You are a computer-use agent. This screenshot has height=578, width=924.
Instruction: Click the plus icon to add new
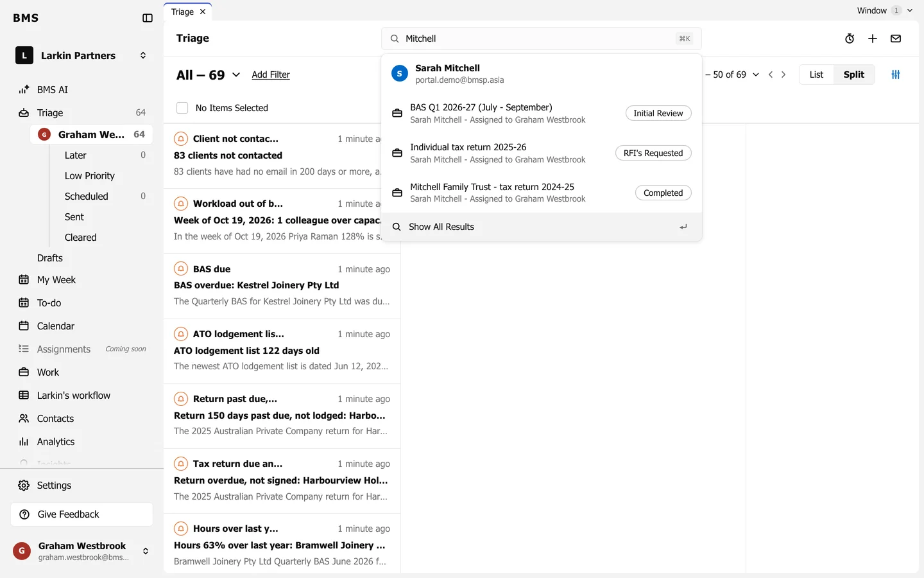pos(873,39)
